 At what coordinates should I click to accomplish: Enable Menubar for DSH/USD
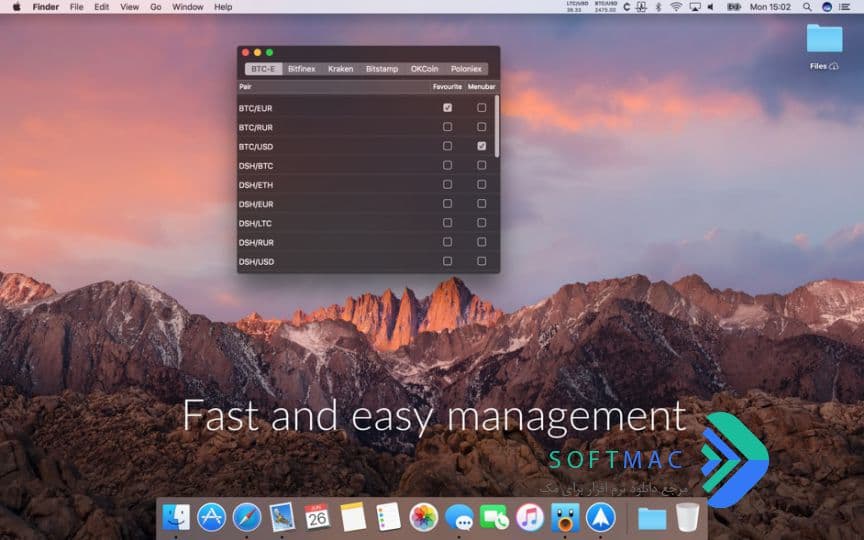(x=482, y=261)
